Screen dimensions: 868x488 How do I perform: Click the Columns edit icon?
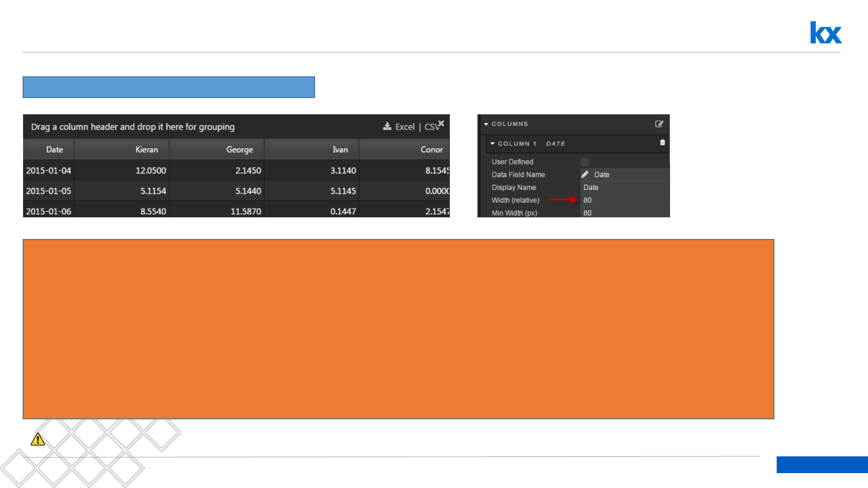(x=659, y=124)
